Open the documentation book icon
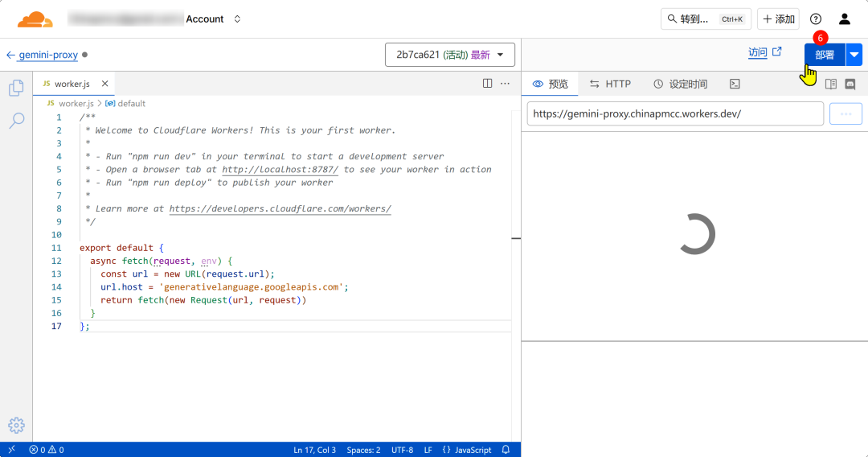Image resolution: width=868 pixels, height=457 pixels. click(x=831, y=84)
